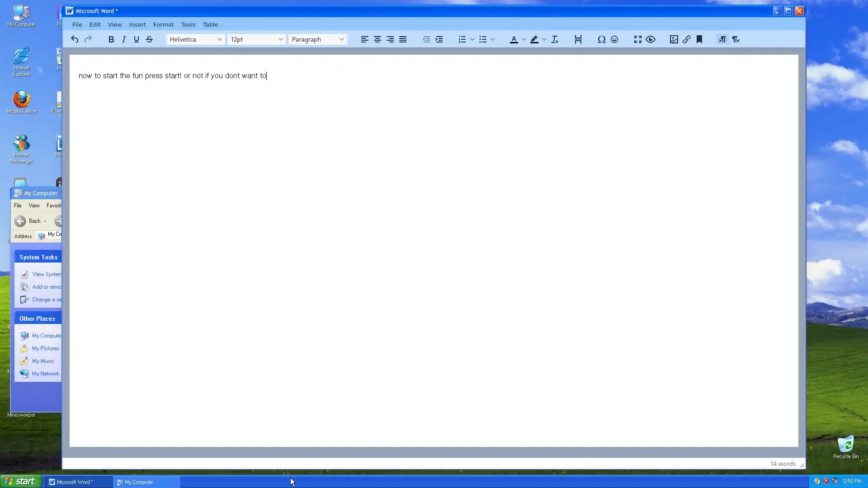Expand the Paragraph block format dropdown
This screenshot has height=488, width=868.
click(x=317, y=39)
